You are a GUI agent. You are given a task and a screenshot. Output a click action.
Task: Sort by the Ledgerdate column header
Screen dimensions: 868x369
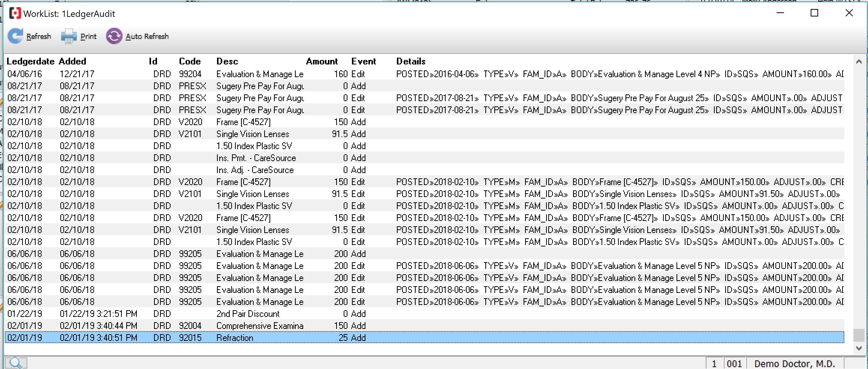[30, 61]
